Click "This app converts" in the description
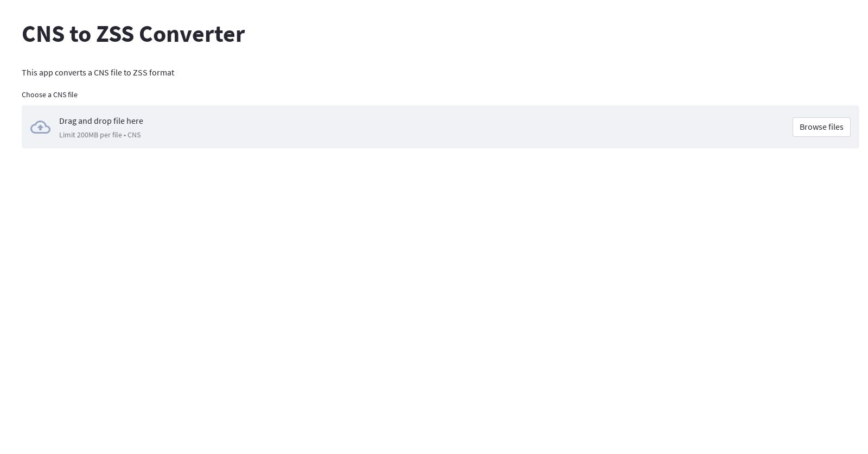The image size is (868, 454). [x=54, y=73]
